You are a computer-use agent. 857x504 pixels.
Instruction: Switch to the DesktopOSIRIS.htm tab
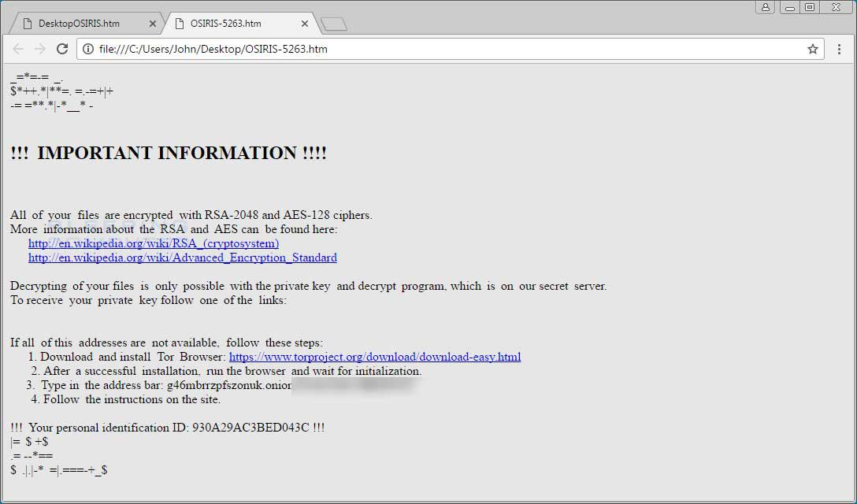point(86,24)
